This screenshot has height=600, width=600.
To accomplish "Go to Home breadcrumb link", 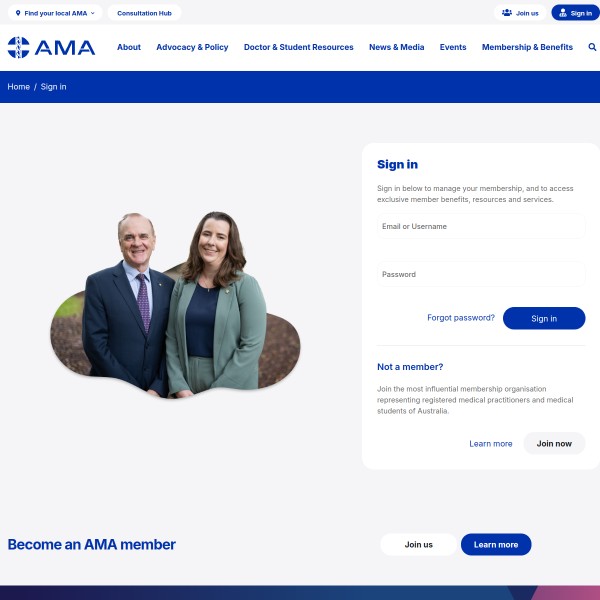I will (x=19, y=87).
